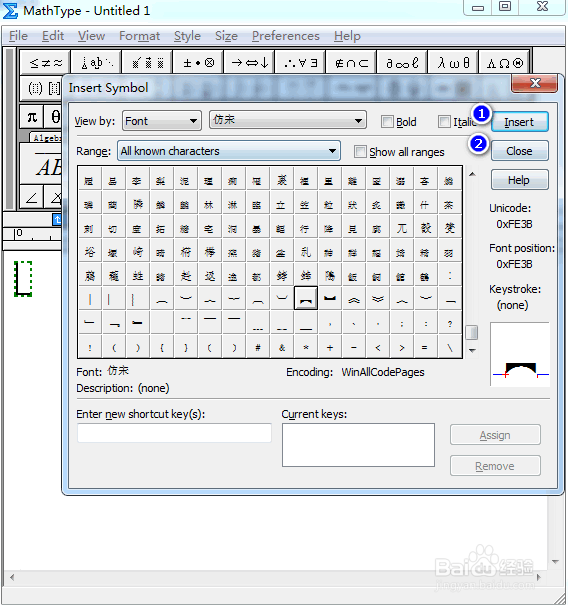Close Insert Symbol dialog with X
Image resolution: width=568 pixels, height=605 pixels.
(534, 83)
